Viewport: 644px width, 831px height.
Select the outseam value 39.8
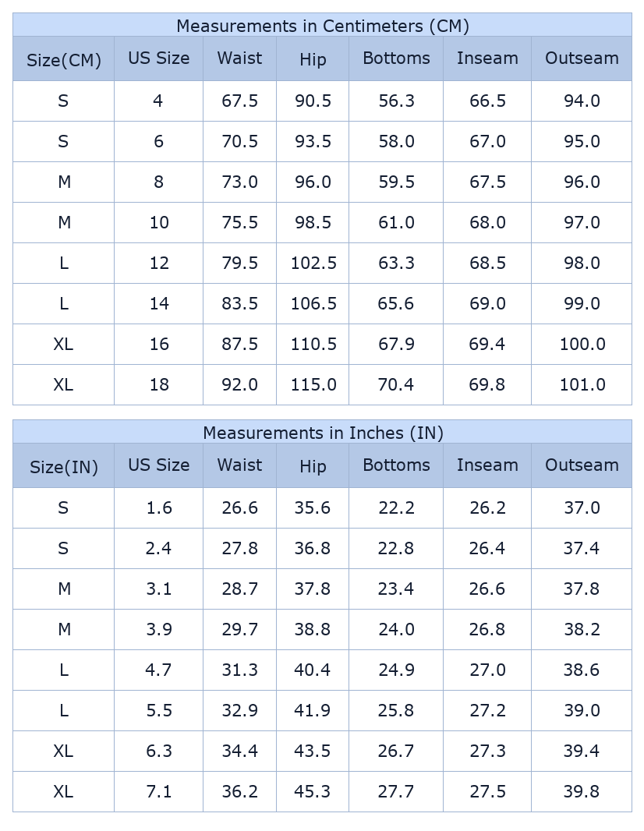click(x=582, y=792)
